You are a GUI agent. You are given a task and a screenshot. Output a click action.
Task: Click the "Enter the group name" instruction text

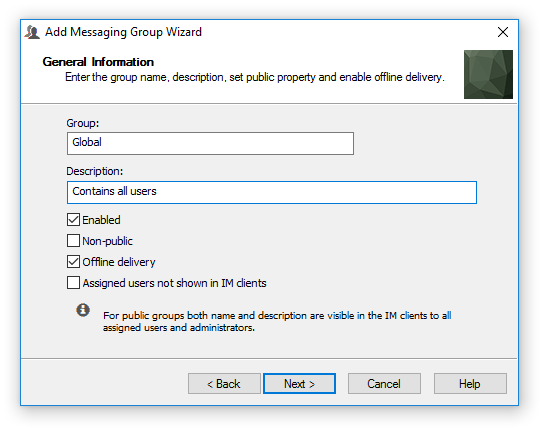pos(255,77)
